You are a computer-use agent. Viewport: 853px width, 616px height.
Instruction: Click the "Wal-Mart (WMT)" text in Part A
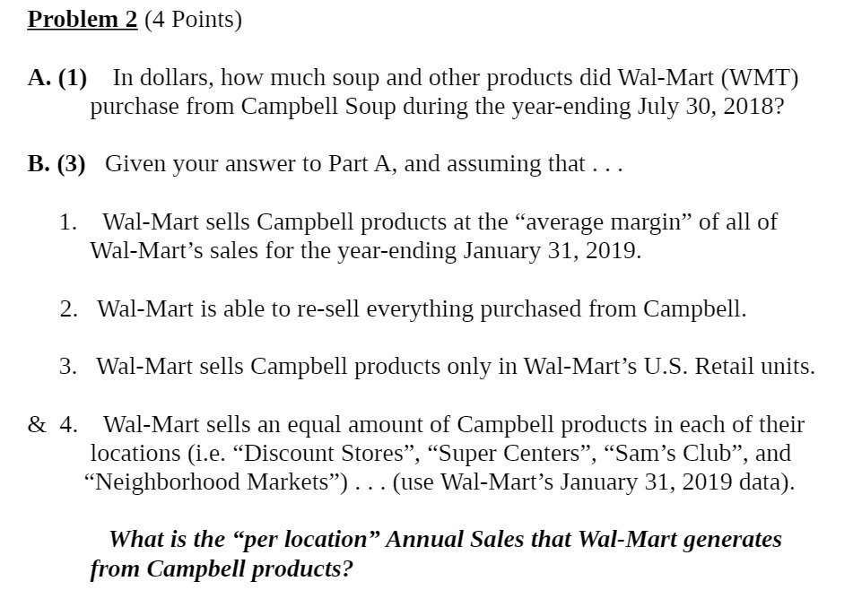point(709,78)
